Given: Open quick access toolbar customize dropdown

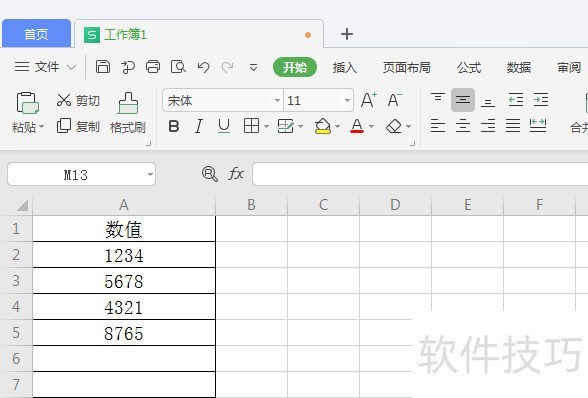Looking at the screenshot, I should (254, 68).
